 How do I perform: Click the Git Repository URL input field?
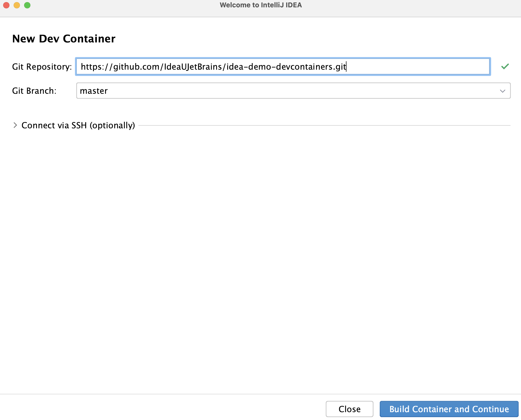(x=283, y=67)
